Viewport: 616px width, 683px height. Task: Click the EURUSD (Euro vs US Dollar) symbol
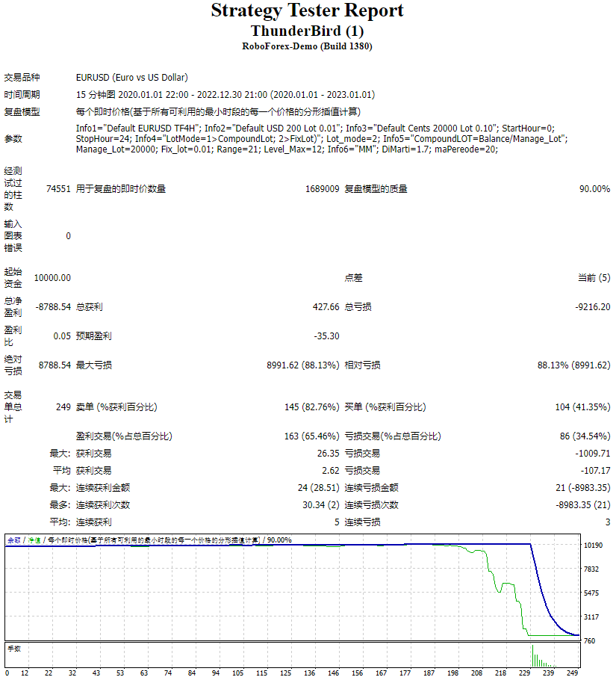[x=132, y=78]
